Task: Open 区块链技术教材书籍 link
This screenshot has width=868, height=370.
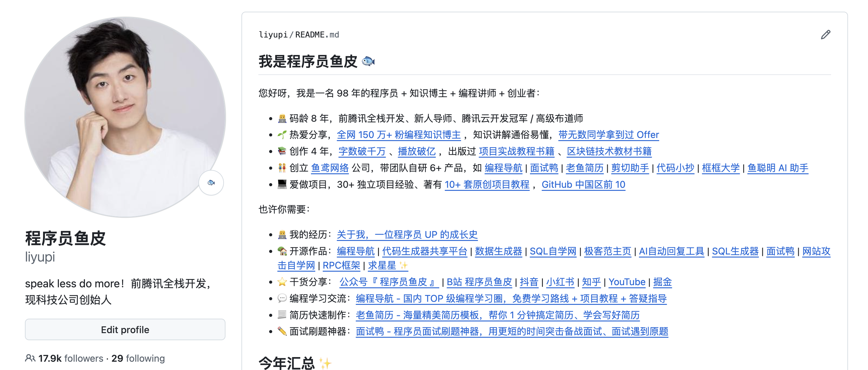Action: tap(609, 152)
